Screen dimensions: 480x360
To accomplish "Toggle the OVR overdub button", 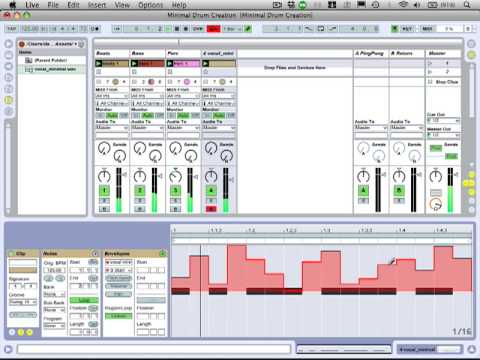I will coord(198,29).
